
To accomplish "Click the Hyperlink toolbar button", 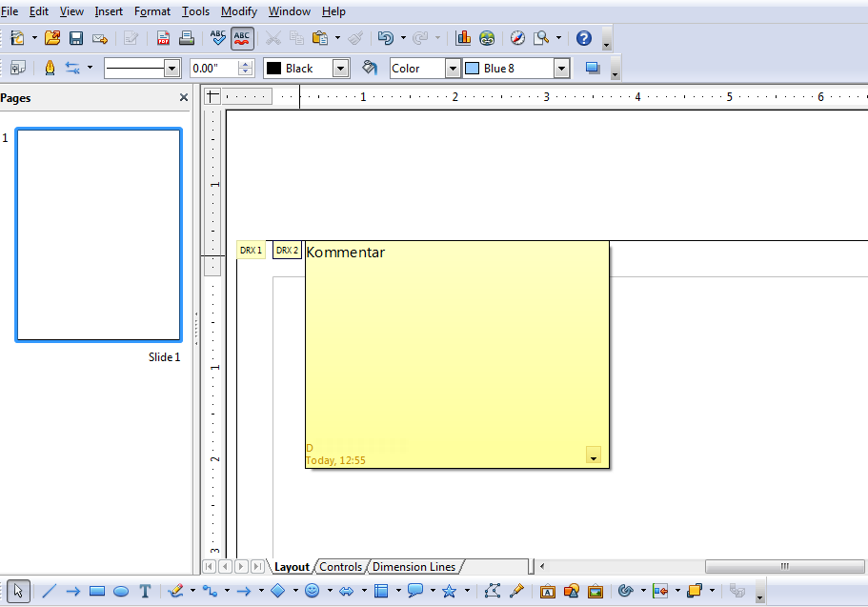I will coord(487,38).
